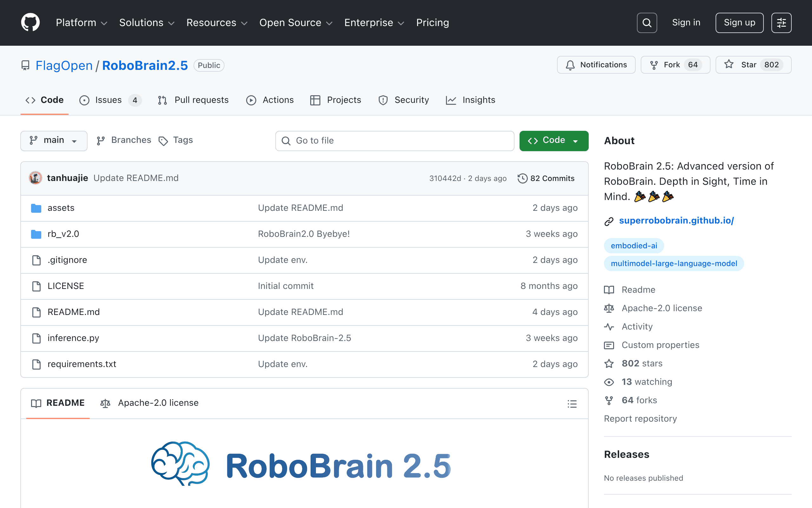Click the forks icon in About sidebar
The width and height of the screenshot is (812, 508).
pos(609,400)
